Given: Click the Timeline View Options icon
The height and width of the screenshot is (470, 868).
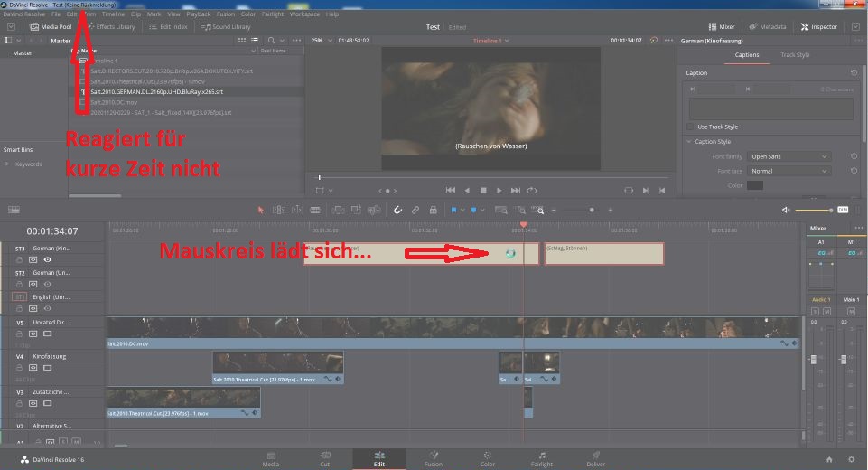Looking at the screenshot, I should point(14,210).
